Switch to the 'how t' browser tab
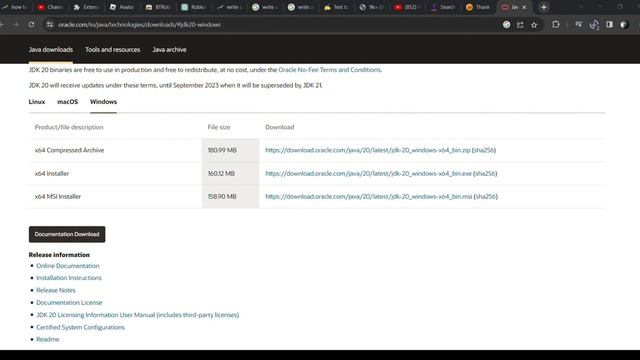The width and height of the screenshot is (640, 360). pos(14,7)
